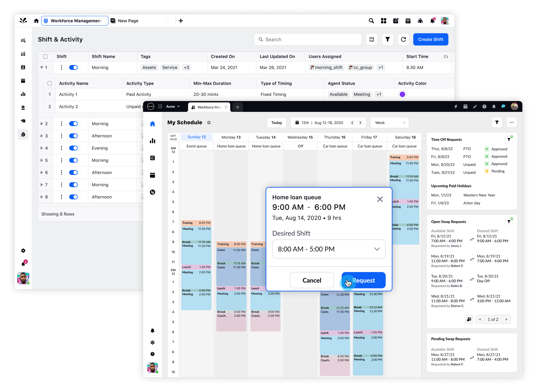Click the refresh icon in Shift & Activity
Viewport: 537px width, 392px height.
pyautogui.click(x=403, y=39)
